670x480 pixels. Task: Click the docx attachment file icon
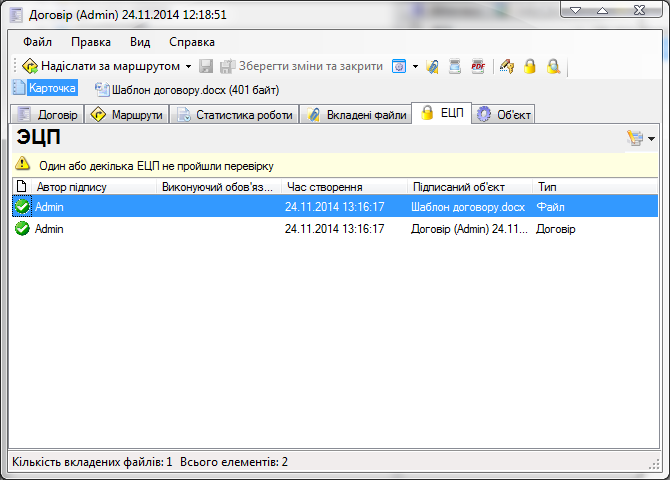(x=102, y=89)
